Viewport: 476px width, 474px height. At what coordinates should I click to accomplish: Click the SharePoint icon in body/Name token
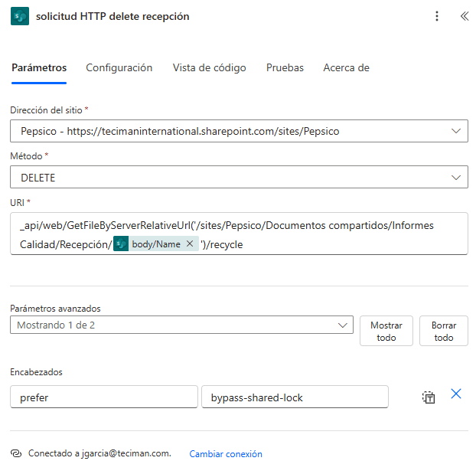[121, 244]
